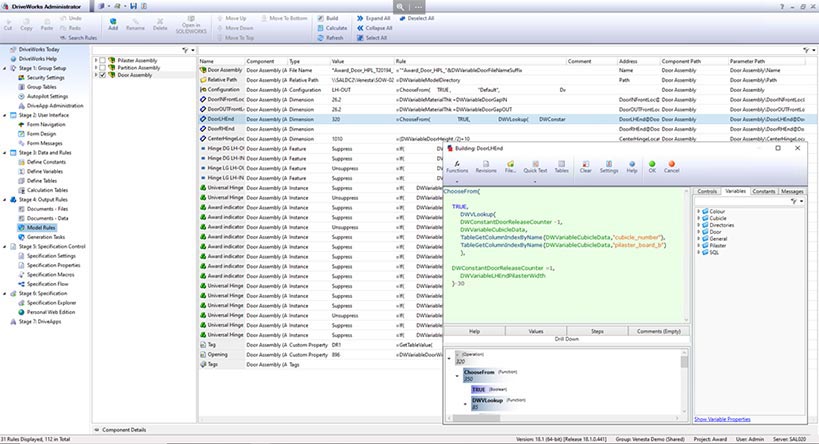
Task: Open Revisions in rule builder
Action: [x=486, y=167]
